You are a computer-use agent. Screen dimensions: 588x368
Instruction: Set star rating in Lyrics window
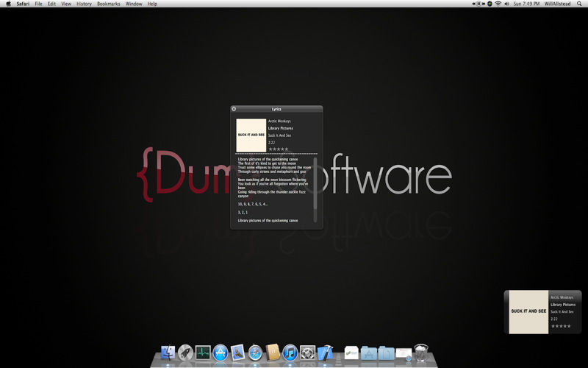click(x=279, y=149)
